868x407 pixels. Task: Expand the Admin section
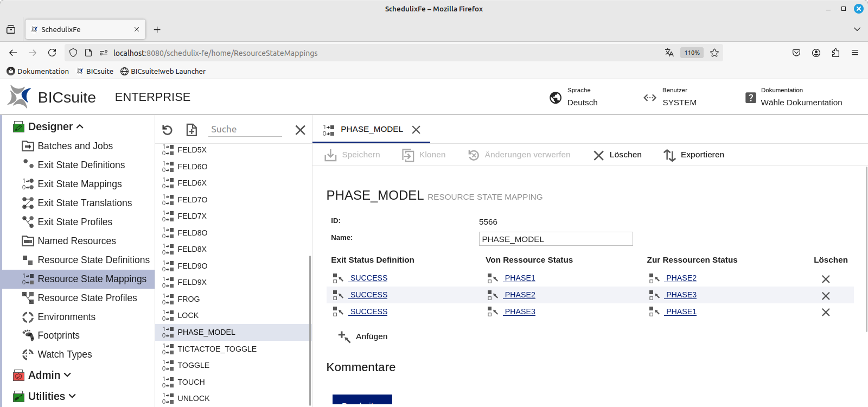(x=67, y=375)
